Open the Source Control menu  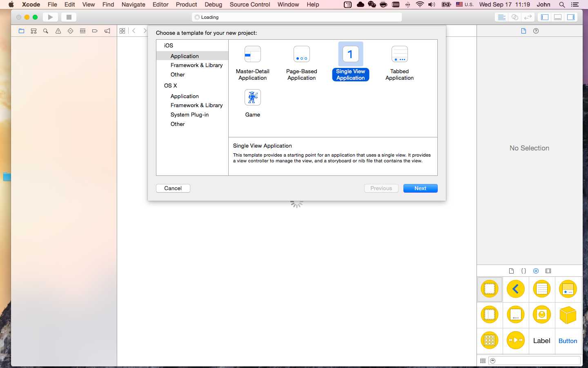tap(249, 4)
